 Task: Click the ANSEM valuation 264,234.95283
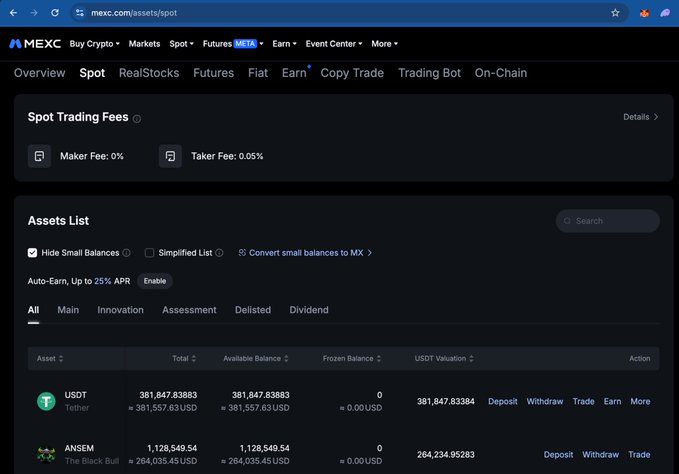coord(446,455)
